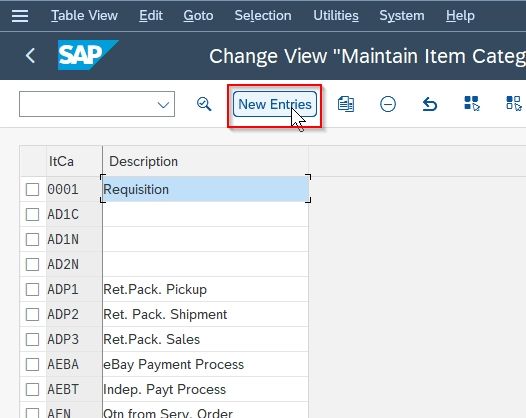Click the ADP1 item category cell
Image resolution: width=526 pixels, height=418 pixels.
tap(74, 290)
